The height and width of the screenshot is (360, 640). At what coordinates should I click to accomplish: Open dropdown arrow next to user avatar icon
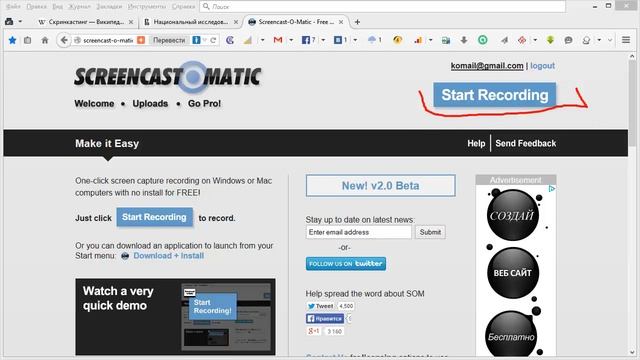click(599, 40)
